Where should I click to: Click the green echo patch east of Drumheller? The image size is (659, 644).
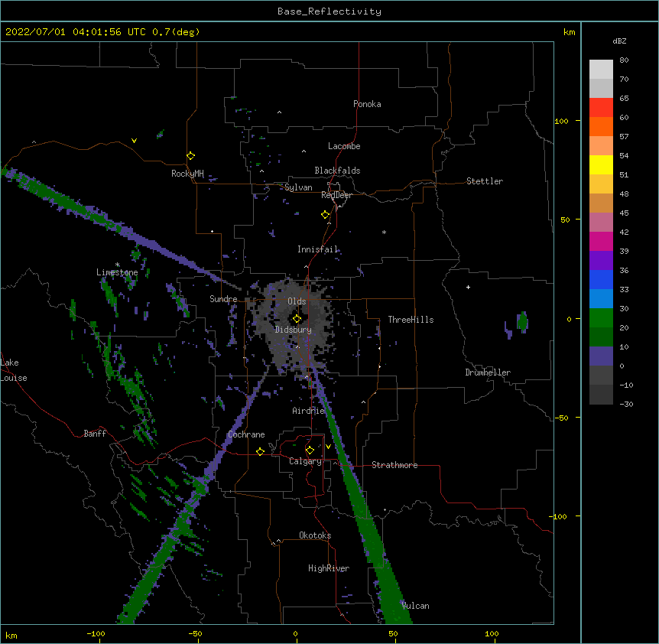(522, 321)
